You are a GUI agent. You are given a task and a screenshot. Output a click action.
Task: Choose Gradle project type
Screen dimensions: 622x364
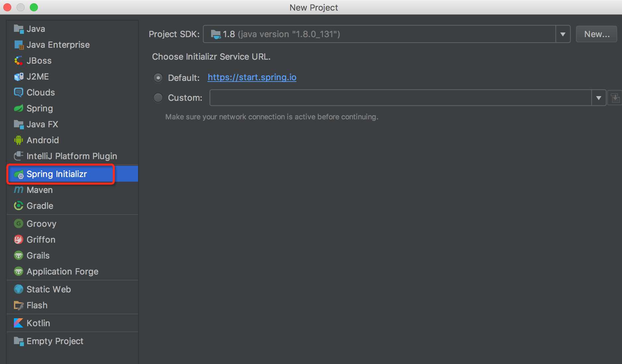[x=72, y=206]
